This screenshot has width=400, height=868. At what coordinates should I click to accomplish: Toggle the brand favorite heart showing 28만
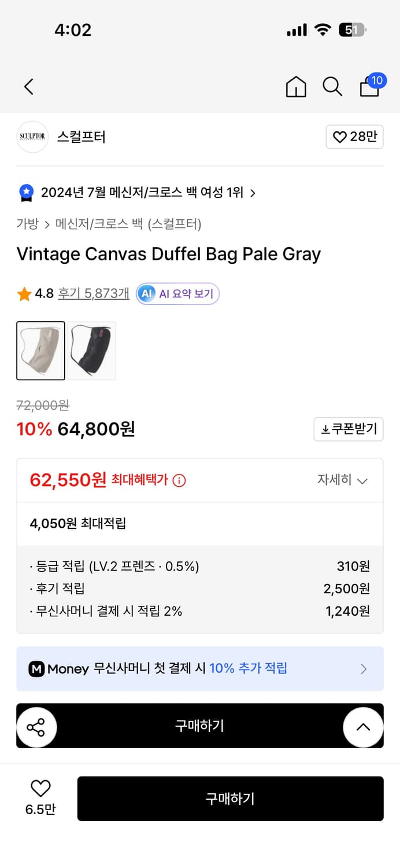(354, 137)
